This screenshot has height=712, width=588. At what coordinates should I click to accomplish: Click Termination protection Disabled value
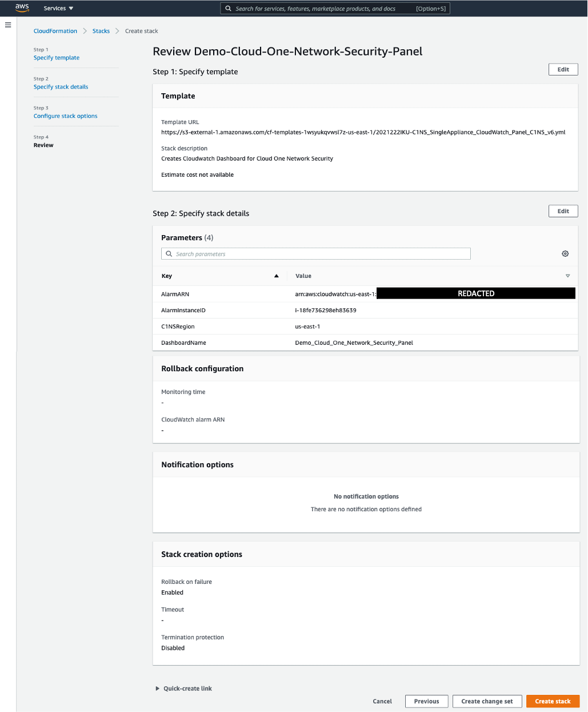[173, 648]
